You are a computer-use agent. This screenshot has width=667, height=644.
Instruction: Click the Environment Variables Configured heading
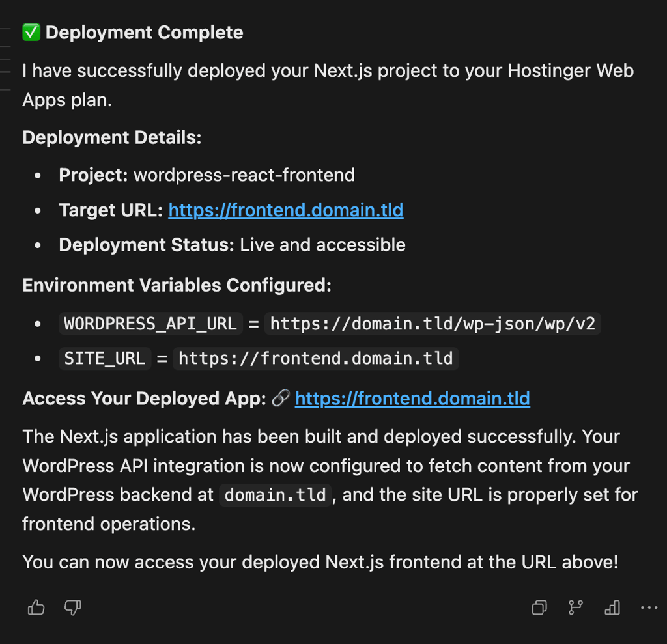(177, 285)
